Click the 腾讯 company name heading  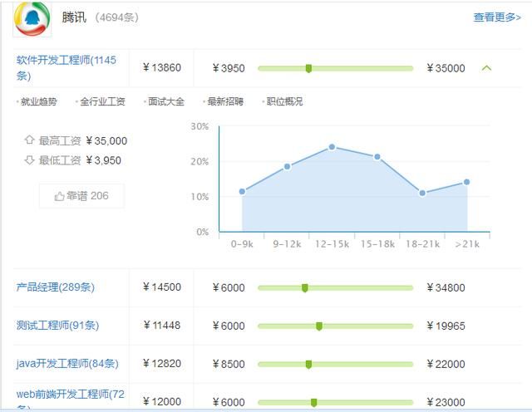[74, 17]
